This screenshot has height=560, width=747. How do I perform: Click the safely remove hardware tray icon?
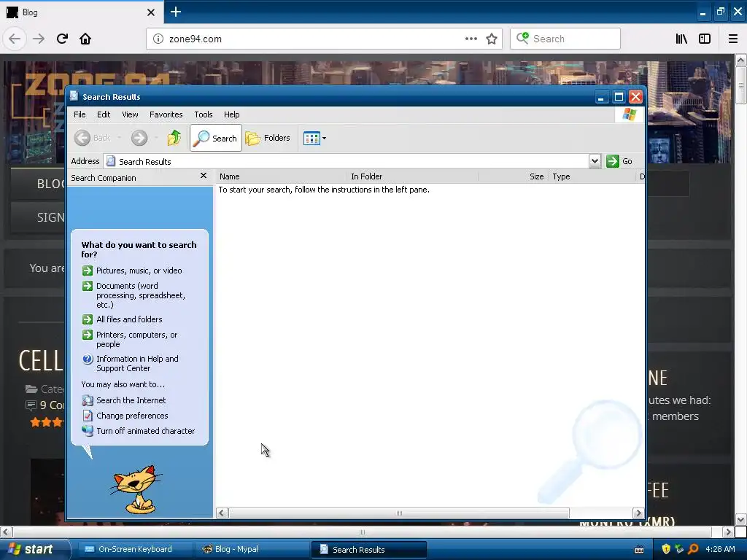click(679, 549)
